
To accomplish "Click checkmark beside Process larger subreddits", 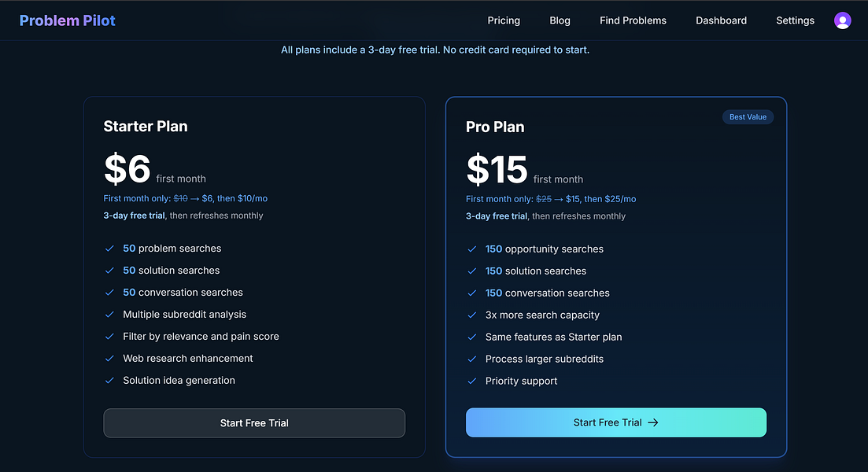I will coord(472,360).
